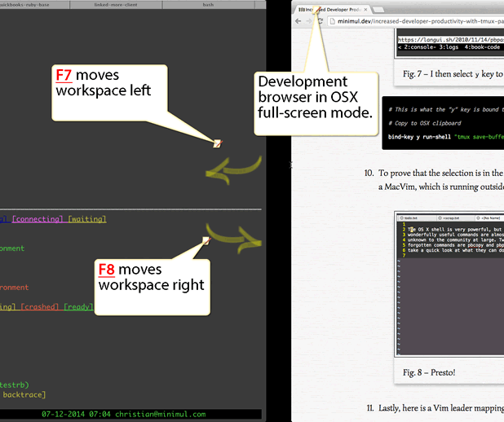
Task: Open a new browser tab
Action: (378, 10)
